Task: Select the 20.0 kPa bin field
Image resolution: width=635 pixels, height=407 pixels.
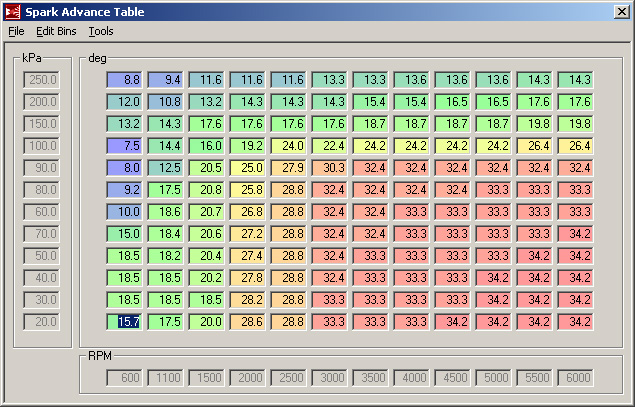Action: (43, 322)
